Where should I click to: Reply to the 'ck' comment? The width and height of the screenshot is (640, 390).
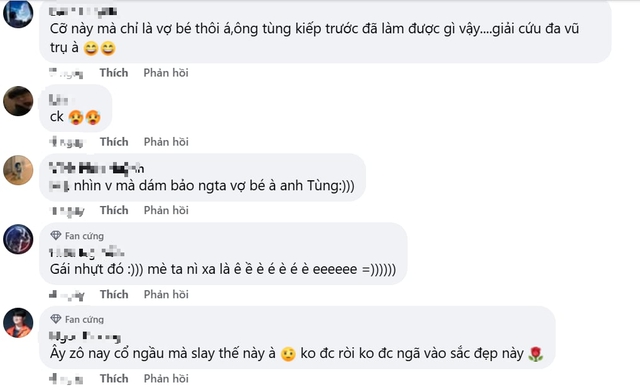pos(166,142)
